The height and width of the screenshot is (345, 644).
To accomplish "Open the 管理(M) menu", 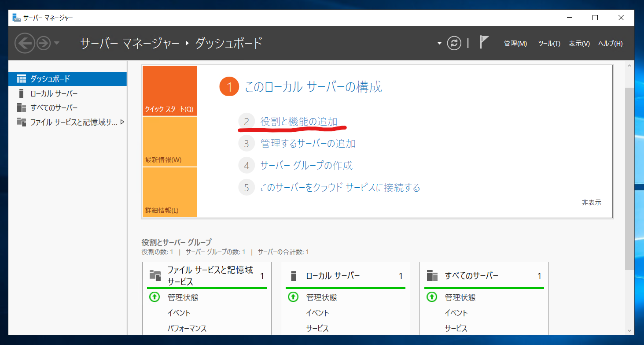I will [515, 44].
